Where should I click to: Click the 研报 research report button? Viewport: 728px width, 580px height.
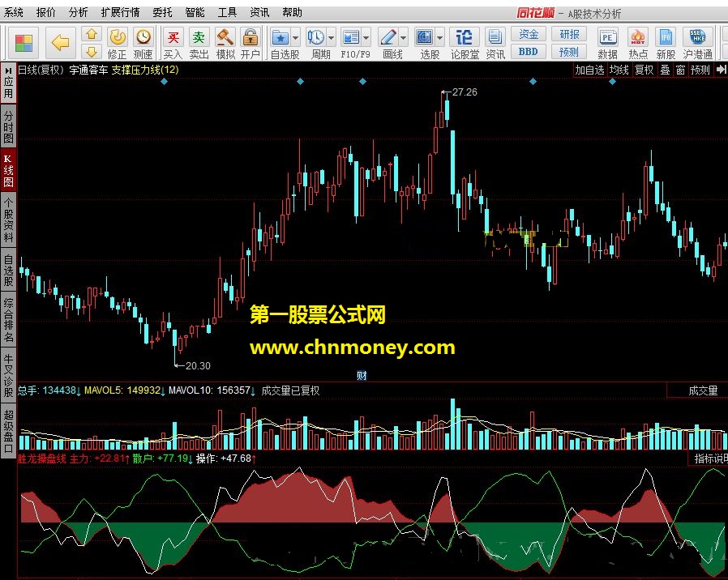tap(569, 34)
